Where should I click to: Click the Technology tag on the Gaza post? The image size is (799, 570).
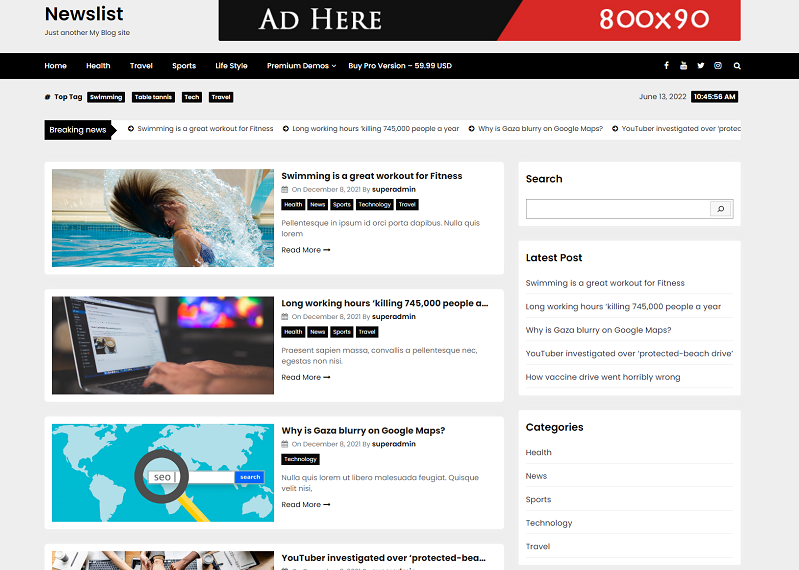tap(301, 459)
